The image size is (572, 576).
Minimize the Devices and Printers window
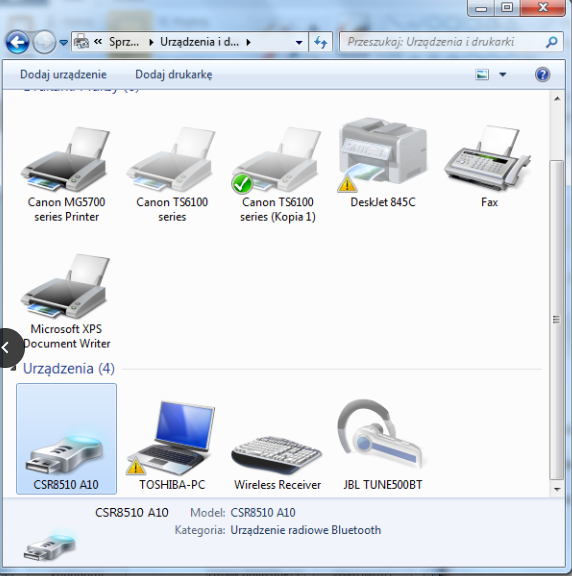[x=481, y=7]
